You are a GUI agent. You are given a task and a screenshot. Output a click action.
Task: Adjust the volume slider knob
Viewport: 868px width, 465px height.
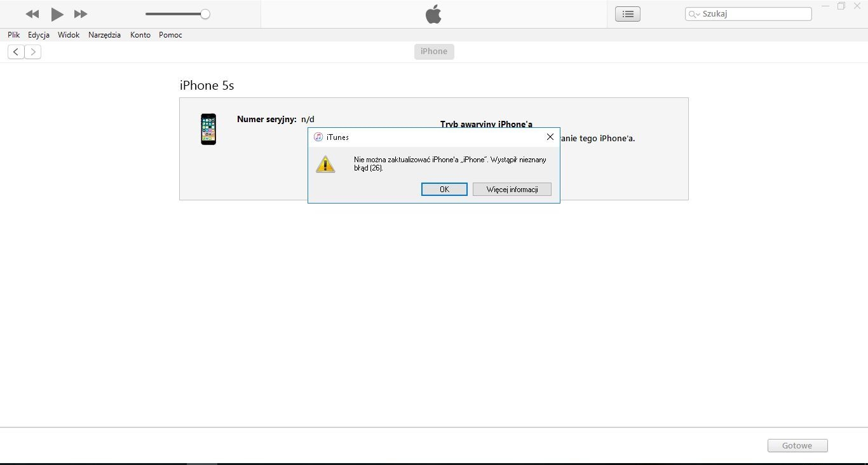[205, 14]
